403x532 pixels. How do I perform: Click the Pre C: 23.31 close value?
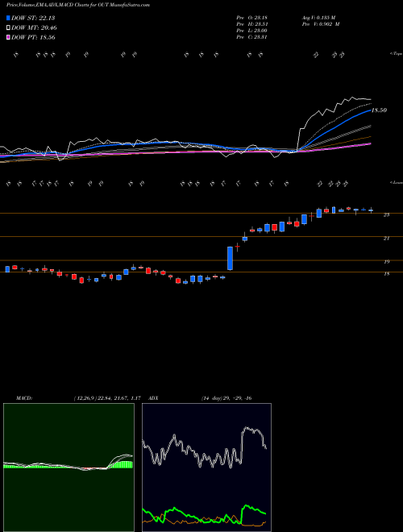252,37
